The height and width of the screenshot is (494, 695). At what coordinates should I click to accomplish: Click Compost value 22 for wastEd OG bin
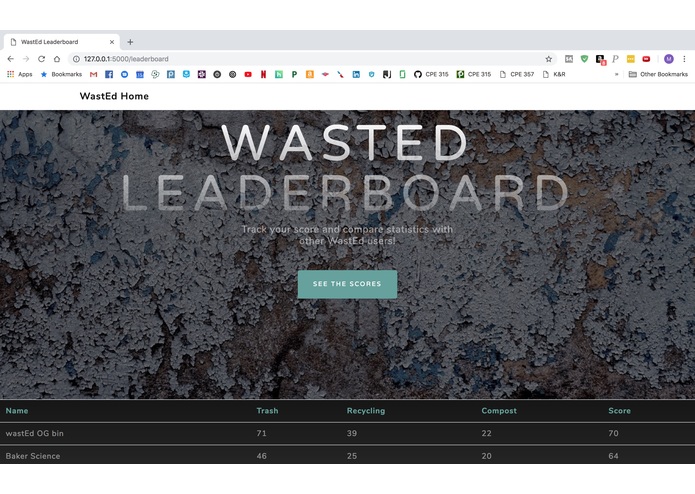pos(486,433)
